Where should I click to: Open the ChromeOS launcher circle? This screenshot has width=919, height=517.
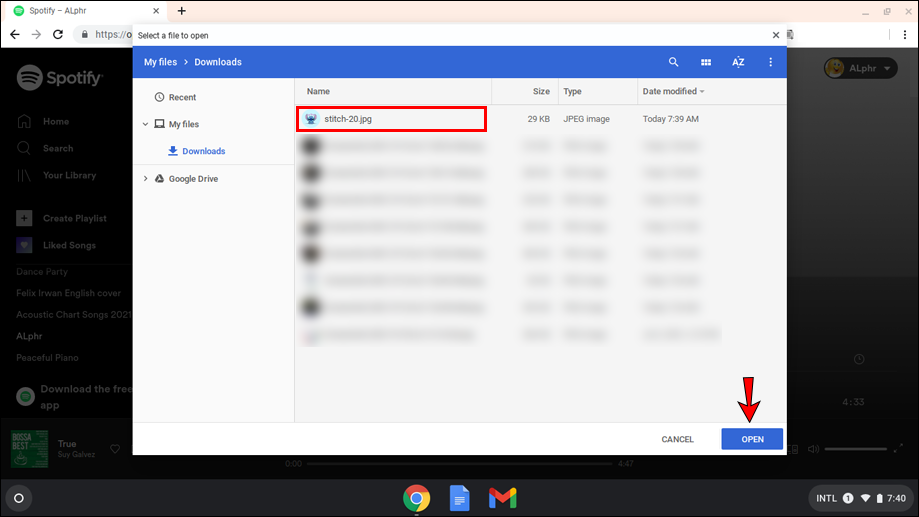click(19, 498)
